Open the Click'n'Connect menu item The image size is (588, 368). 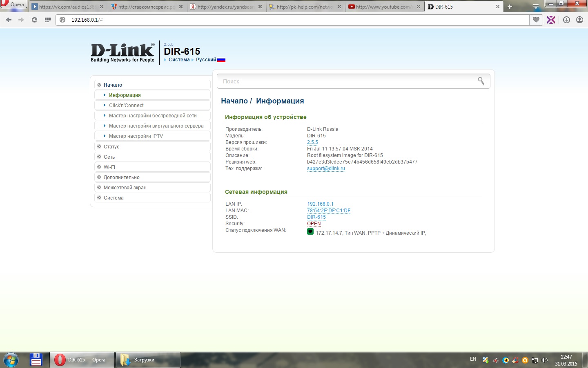[152, 105]
